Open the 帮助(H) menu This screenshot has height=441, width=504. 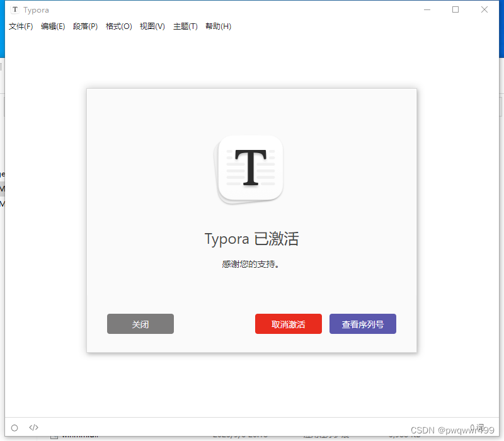[218, 26]
